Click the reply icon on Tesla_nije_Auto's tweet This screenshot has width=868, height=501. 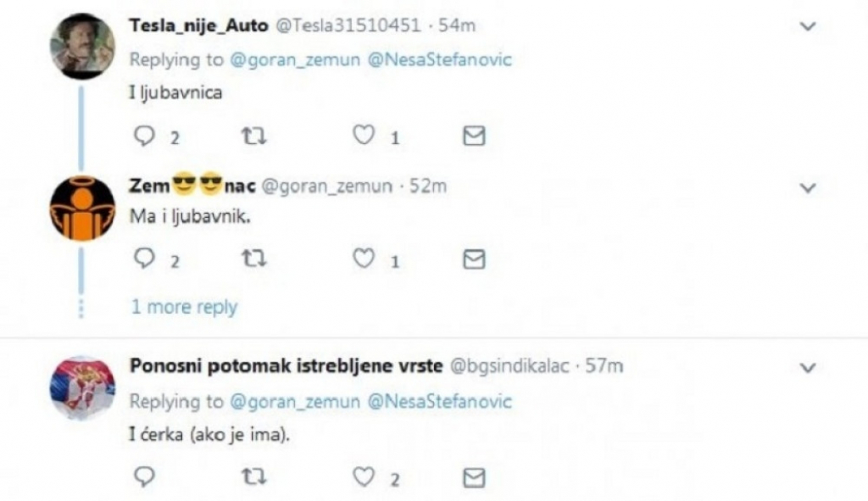144,134
